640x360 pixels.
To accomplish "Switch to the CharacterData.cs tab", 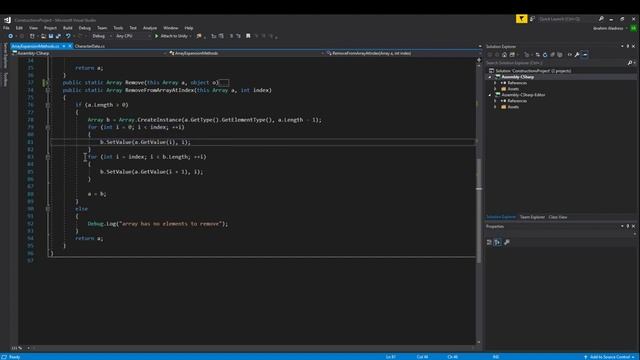I will (90, 46).
